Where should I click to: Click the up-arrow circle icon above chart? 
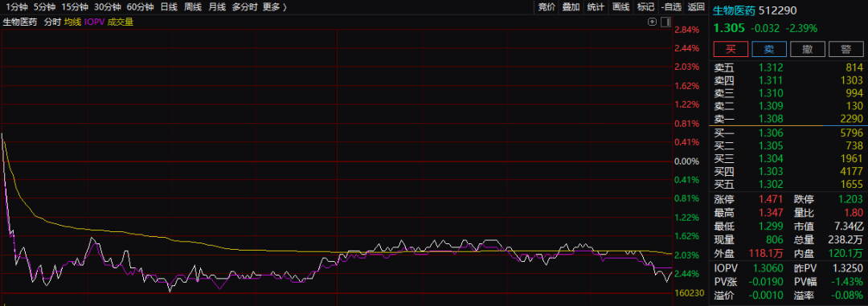pyautogui.click(x=652, y=22)
